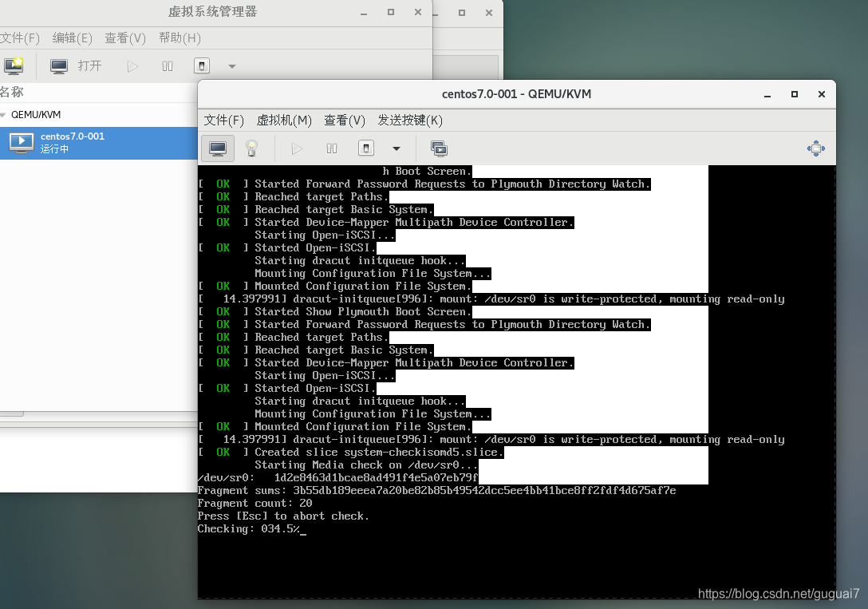Click 'Press [Esc] to abort check.' text

click(x=283, y=516)
